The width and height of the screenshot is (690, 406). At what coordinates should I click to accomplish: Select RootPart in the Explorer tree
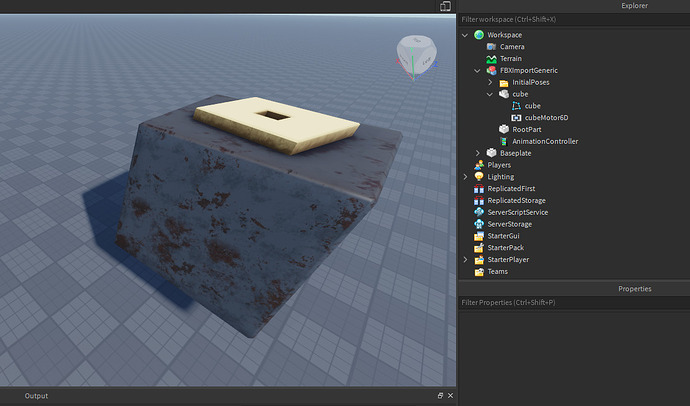click(x=527, y=130)
